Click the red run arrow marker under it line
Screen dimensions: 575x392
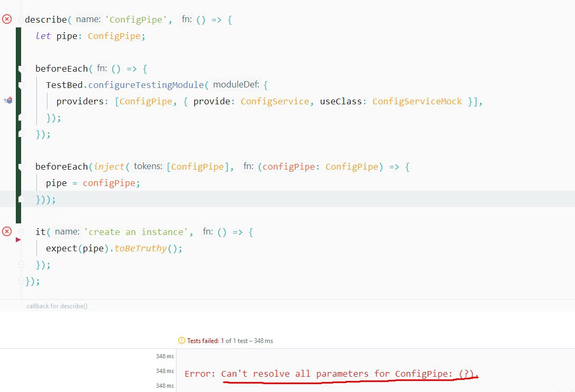(x=18, y=240)
